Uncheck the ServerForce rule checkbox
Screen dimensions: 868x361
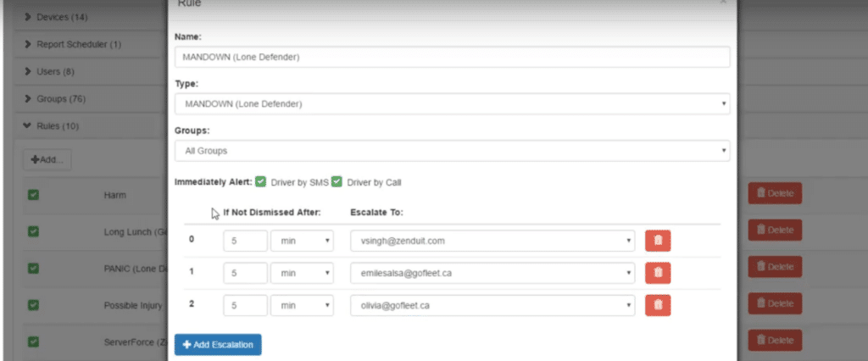(33, 342)
